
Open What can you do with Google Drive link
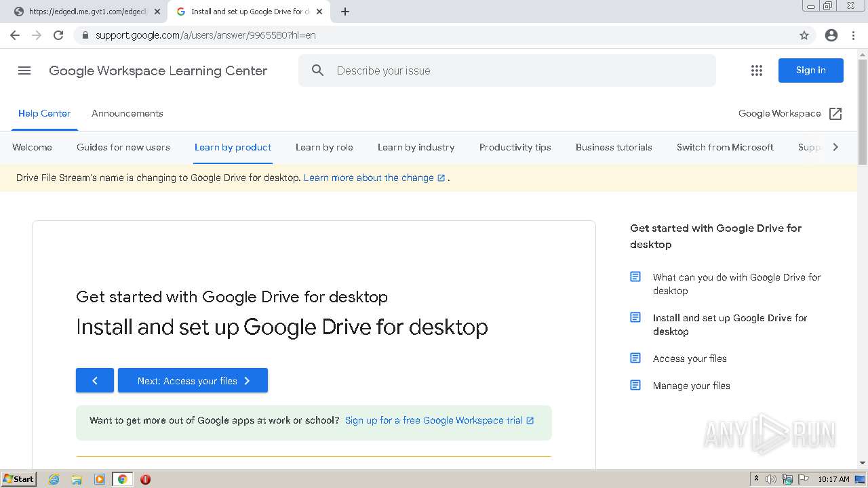click(736, 283)
